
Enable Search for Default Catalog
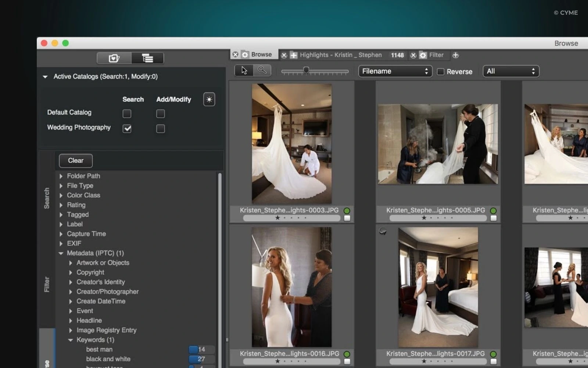[127, 114]
